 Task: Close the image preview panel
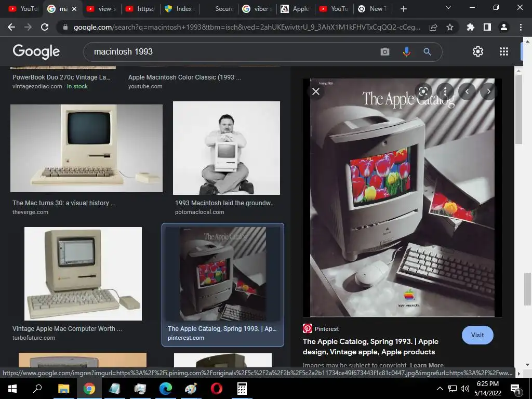point(316,91)
